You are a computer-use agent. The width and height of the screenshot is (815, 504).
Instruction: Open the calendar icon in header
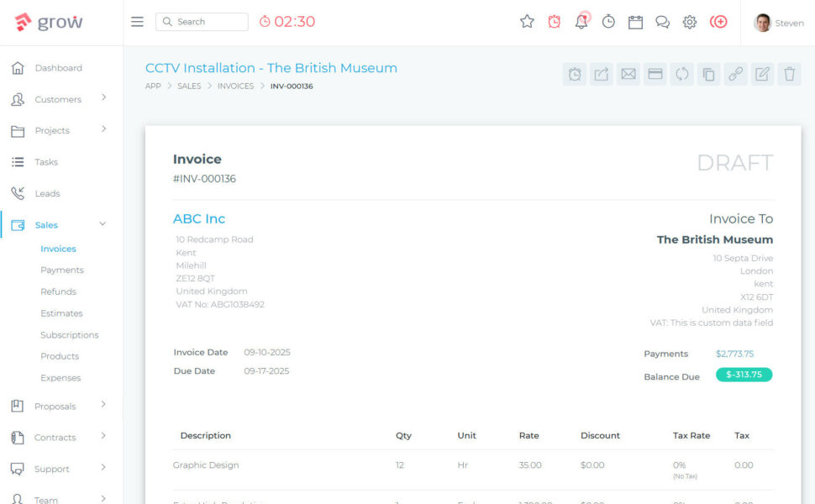click(635, 22)
